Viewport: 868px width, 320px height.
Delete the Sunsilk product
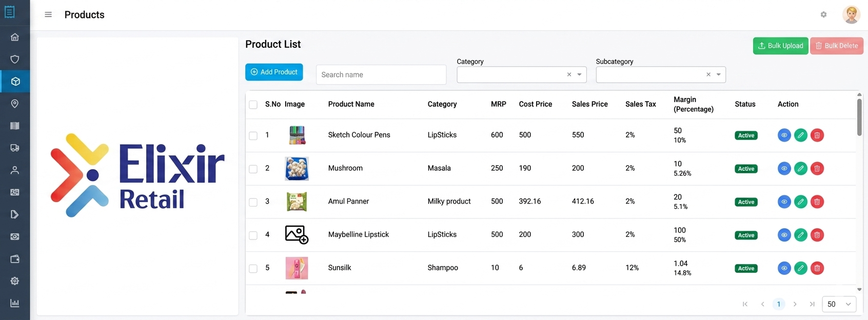[817, 268]
